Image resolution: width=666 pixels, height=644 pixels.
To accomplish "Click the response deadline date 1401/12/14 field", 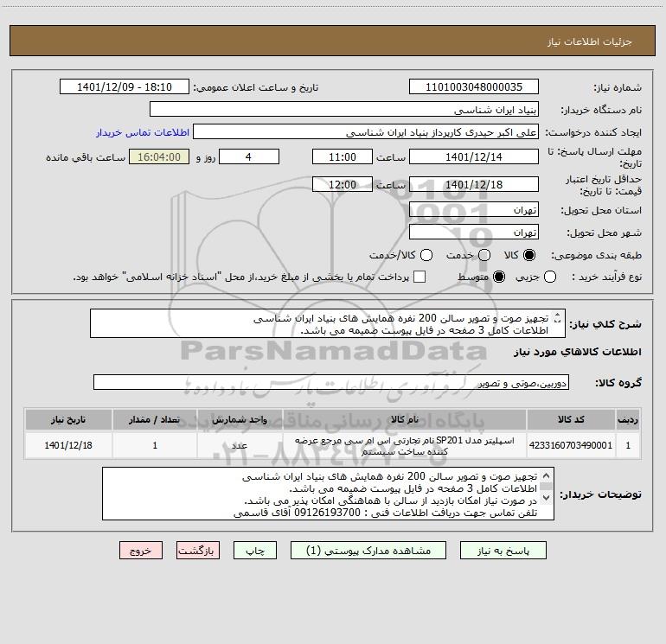I will 474,156.
